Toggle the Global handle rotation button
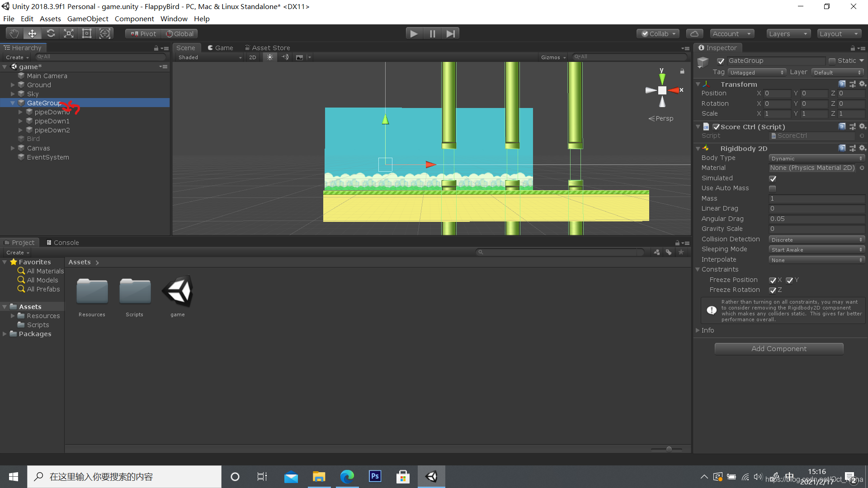Viewport: 868px width, 488px height. [179, 33]
